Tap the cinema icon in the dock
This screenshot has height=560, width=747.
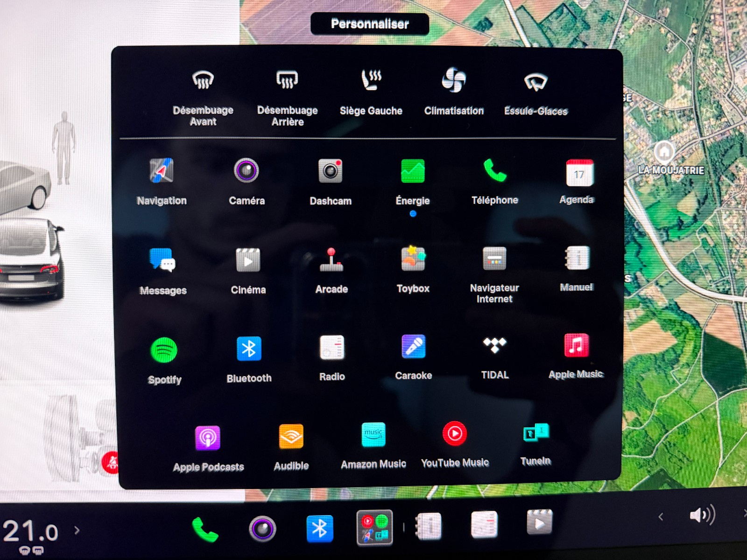[x=540, y=522]
